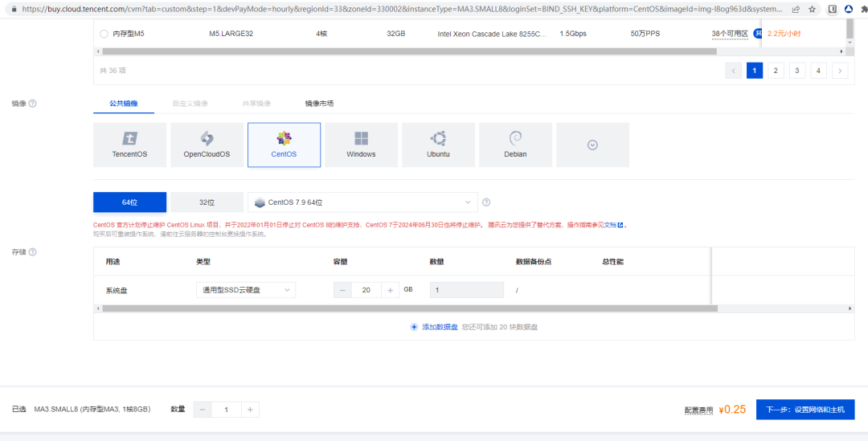Click the browser share icon
Screen dimensions: 868x441
coord(796,9)
